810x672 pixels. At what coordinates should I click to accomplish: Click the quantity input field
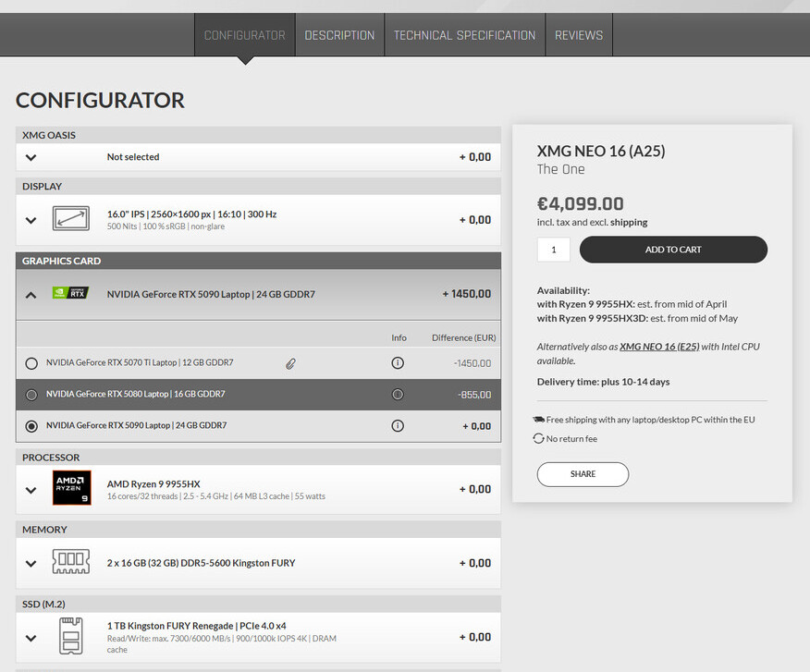coord(554,250)
